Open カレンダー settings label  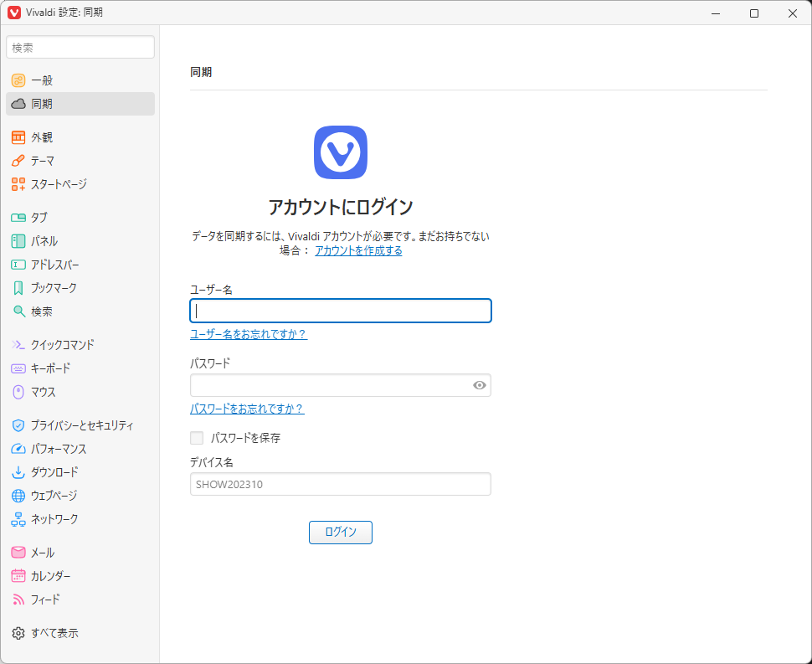coord(51,575)
